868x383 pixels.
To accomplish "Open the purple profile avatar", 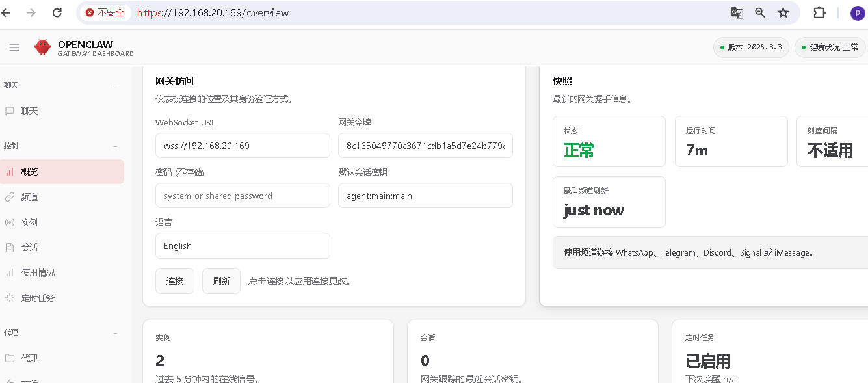I will point(858,13).
